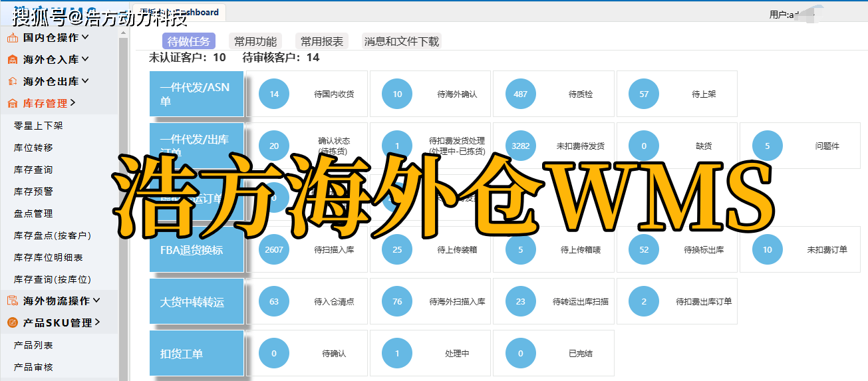
Task: Click the 国内仓操作 warehouse icon in sidebar
Action: point(12,38)
